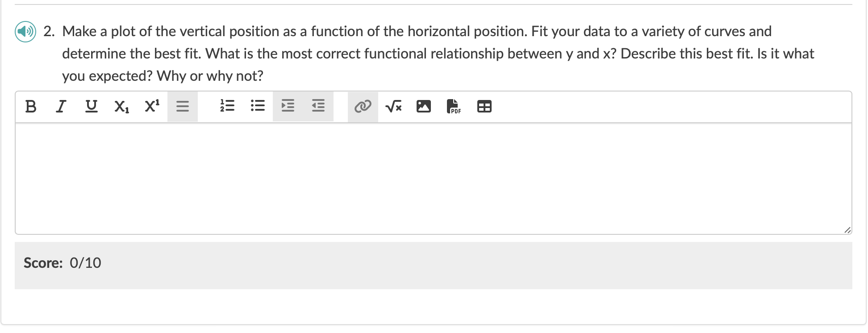Create a bulleted list

coord(258,106)
